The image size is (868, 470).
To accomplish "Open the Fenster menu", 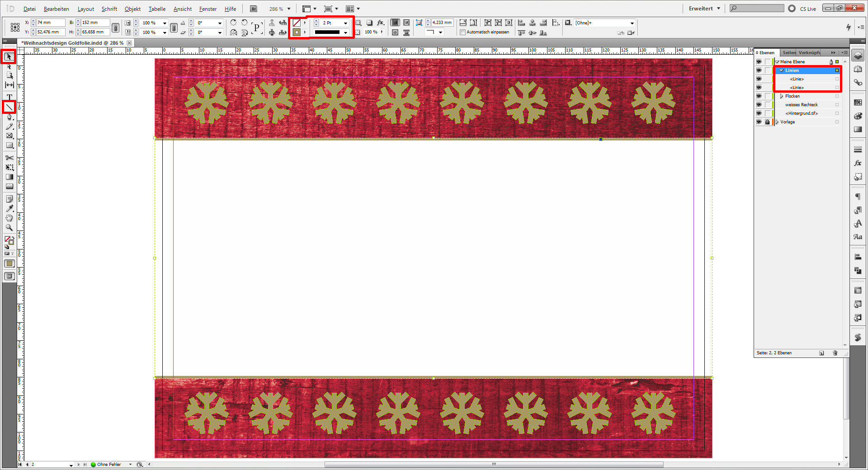I will [208, 9].
